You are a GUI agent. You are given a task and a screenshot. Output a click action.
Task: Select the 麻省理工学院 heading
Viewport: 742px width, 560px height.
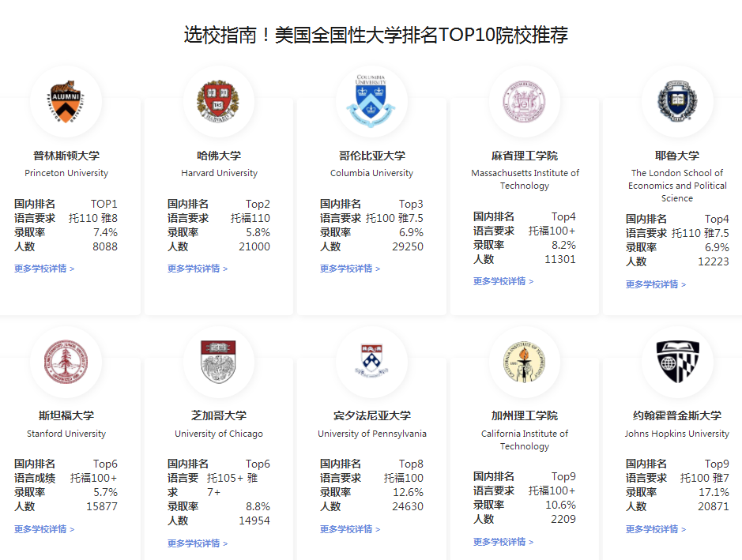(x=525, y=156)
